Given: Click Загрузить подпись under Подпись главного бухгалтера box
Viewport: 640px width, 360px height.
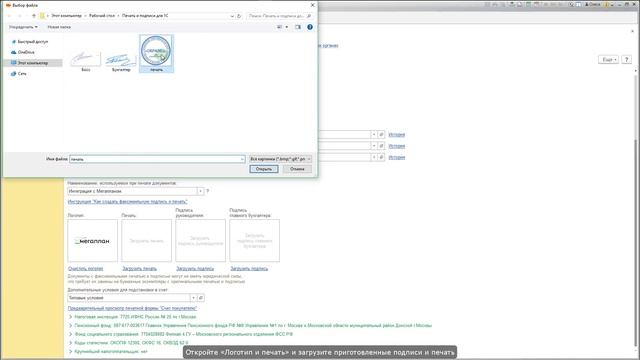Looking at the screenshot, I should point(249,269).
